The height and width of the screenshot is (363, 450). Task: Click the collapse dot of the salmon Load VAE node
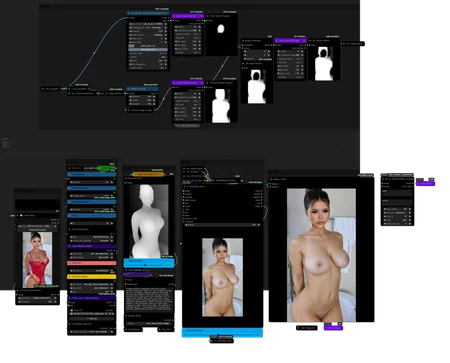tap(69, 263)
